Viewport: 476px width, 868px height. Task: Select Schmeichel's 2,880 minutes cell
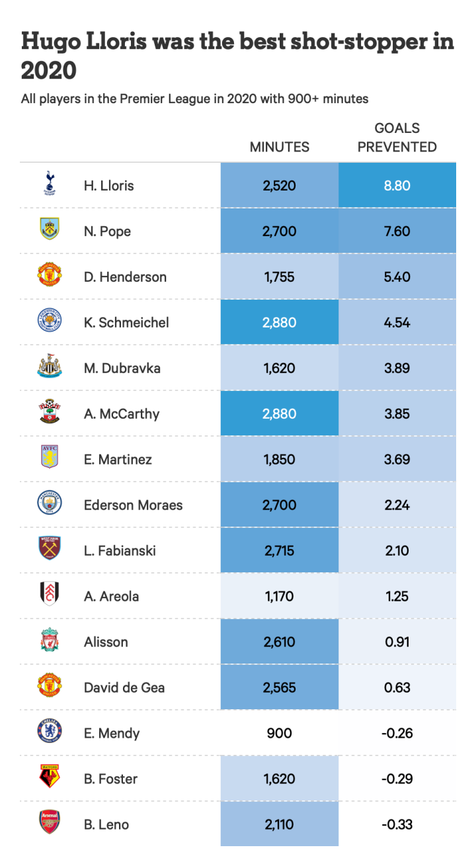(279, 322)
